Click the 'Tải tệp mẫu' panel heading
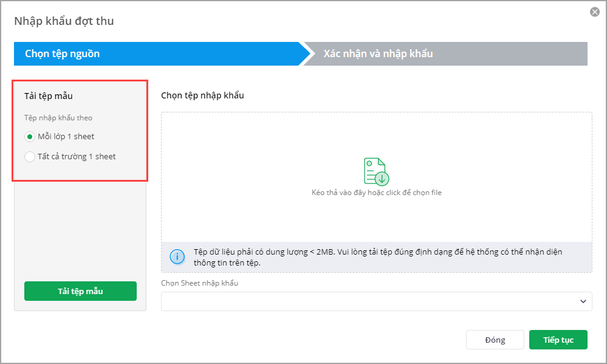The height and width of the screenshot is (364, 607). click(49, 96)
